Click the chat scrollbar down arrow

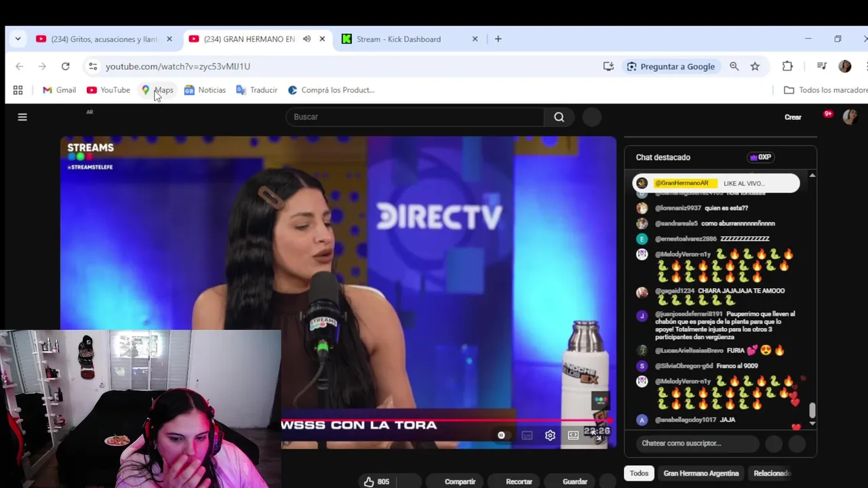812,424
